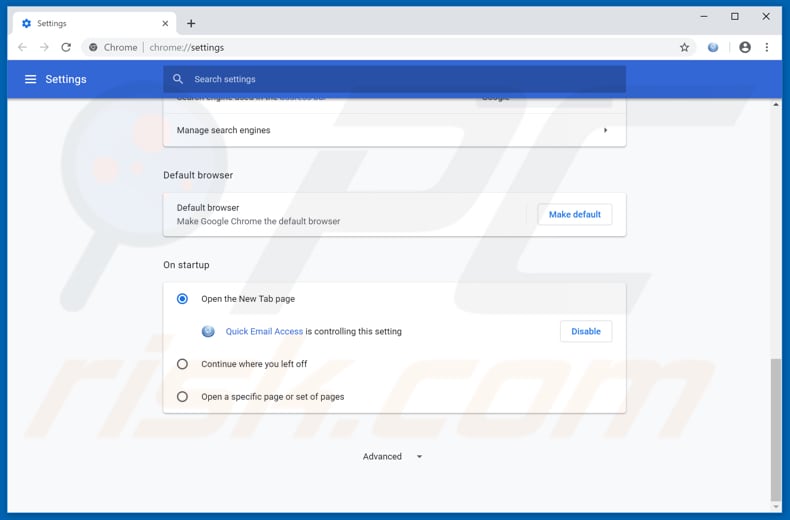Image resolution: width=790 pixels, height=520 pixels.
Task: Disable the Quick Email Access extension
Action: point(586,332)
